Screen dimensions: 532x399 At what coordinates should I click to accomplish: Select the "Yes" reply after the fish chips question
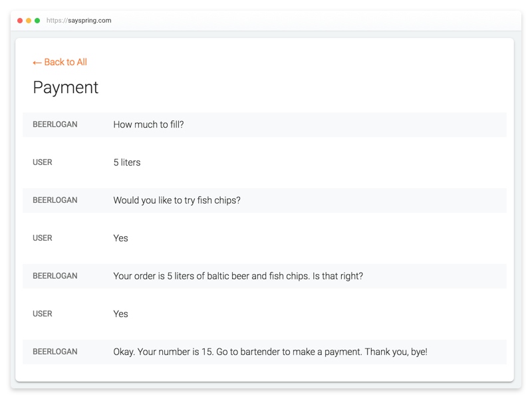coord(120,238)
